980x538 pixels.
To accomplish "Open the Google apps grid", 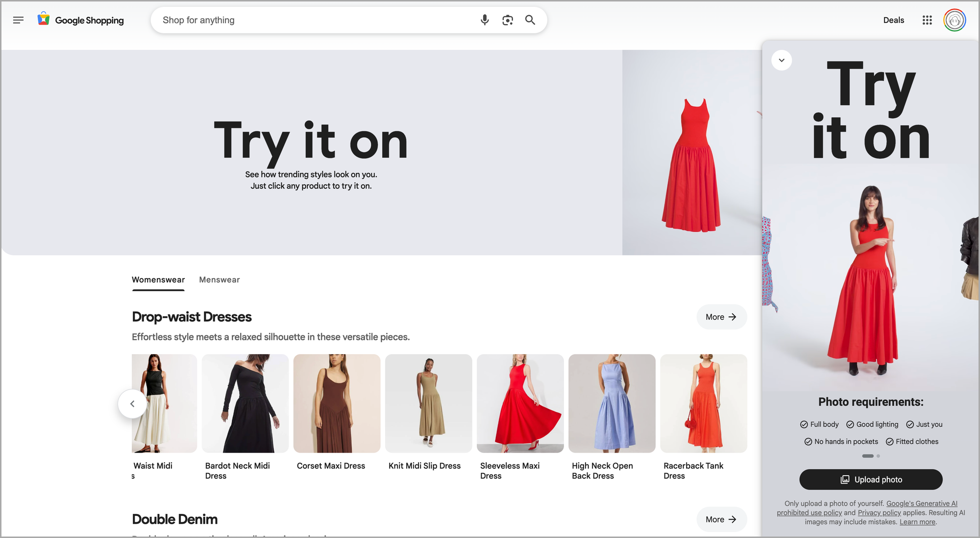I will click(927, 20).
